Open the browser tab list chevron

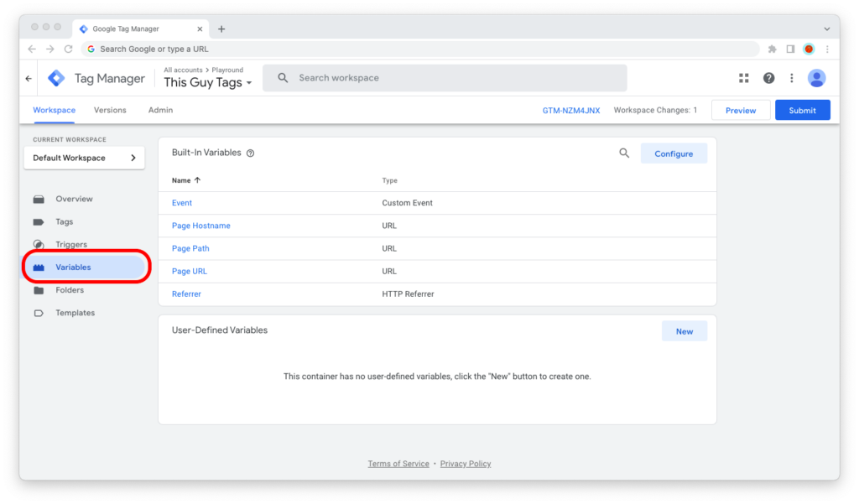826,29
